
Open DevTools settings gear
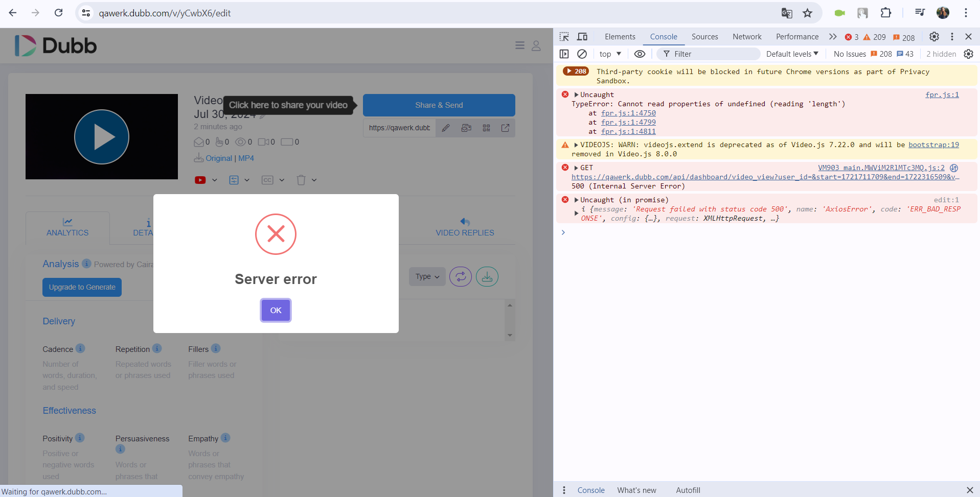[x=934, y=37]
